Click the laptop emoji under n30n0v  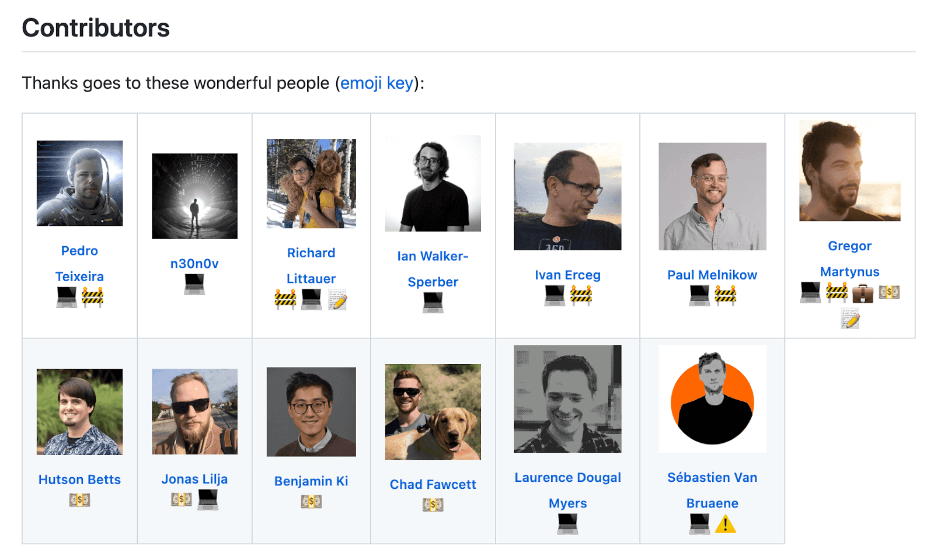coord(194,284)
